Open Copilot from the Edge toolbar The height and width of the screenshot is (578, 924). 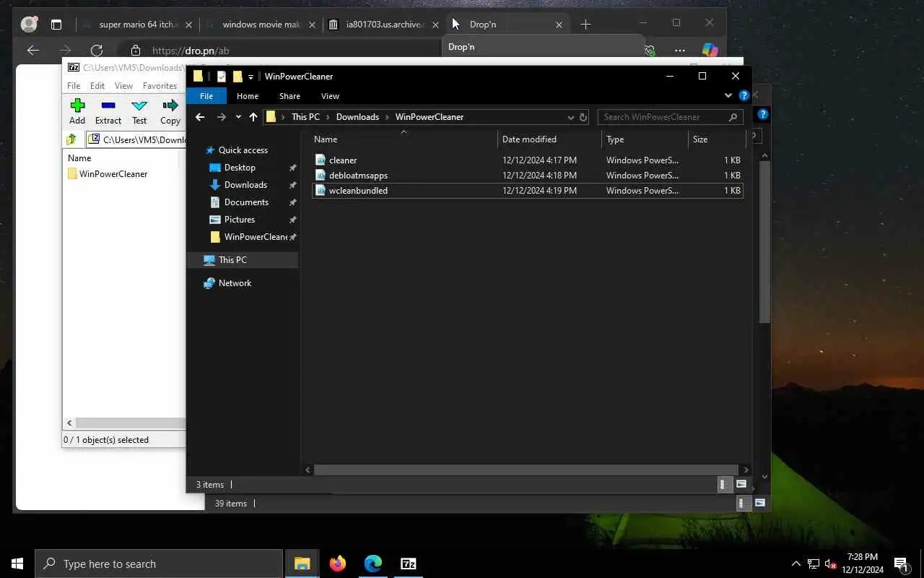point(710,51)
